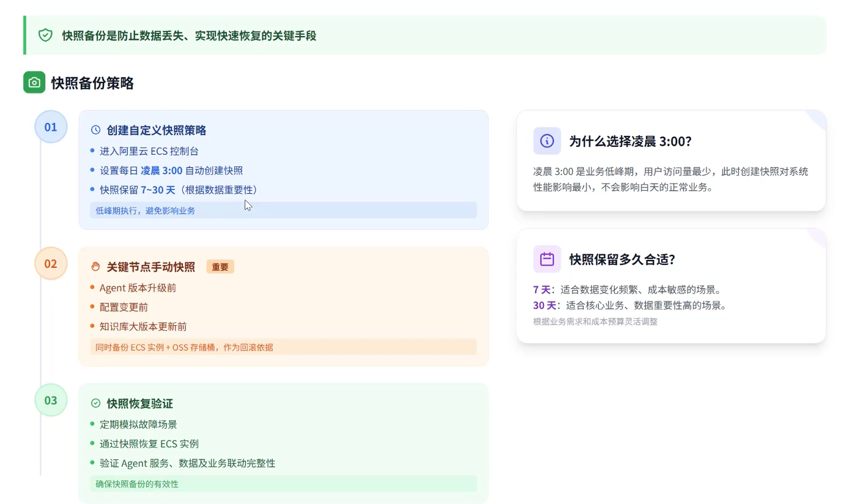Click the step 01 circle badge
Viewport: 849px width, 504px height.
click(x=51, y=127)
